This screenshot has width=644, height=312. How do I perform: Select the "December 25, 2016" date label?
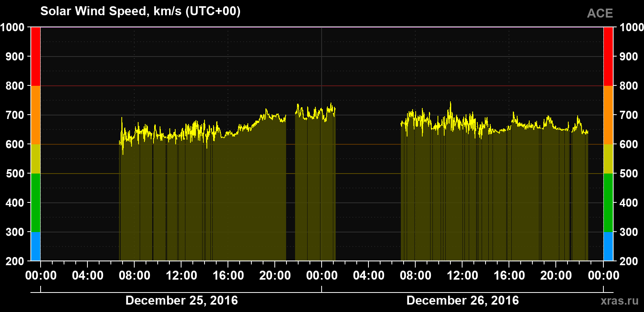pyautogui.click(x=181, y=301)
